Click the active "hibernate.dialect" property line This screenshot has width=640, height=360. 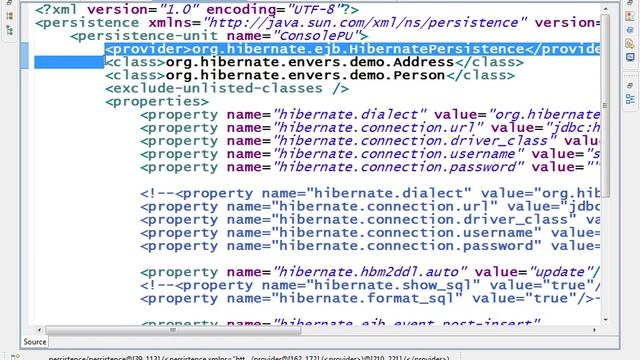370,114
